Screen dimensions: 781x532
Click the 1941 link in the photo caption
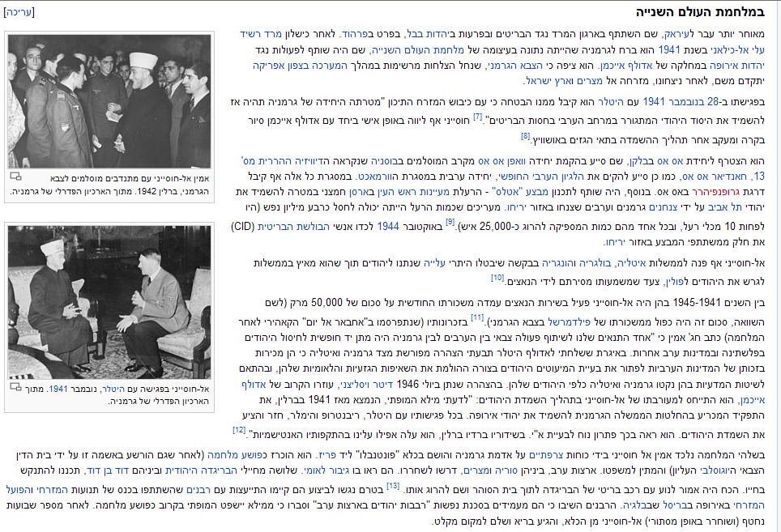point(58,389)
